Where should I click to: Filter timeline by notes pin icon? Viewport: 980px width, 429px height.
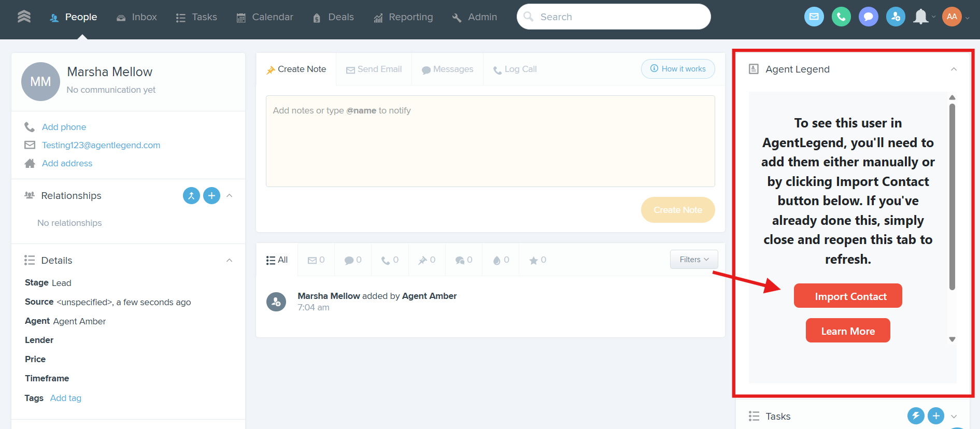tap(427, 260)
